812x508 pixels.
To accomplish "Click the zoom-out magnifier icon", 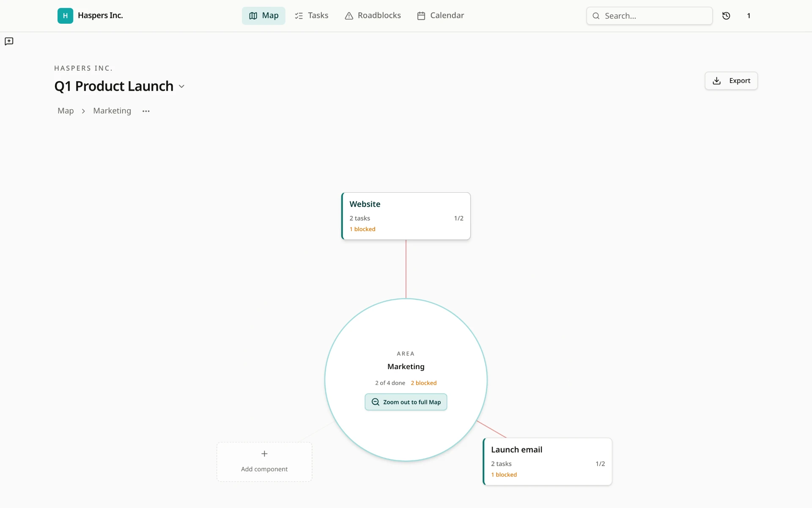I will pos(375,402).
